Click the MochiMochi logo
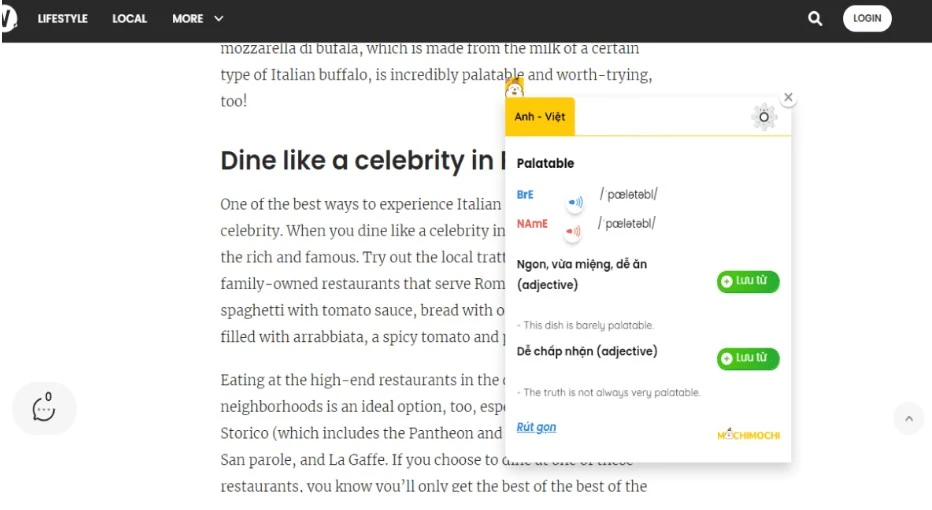932x510 pixels. pyautogui.click(x=748, y=434)
